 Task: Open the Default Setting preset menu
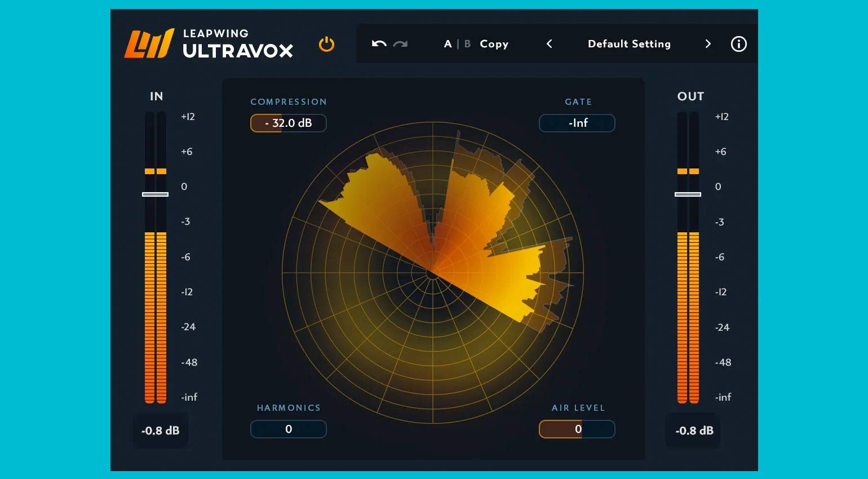(x=629, y=44)
